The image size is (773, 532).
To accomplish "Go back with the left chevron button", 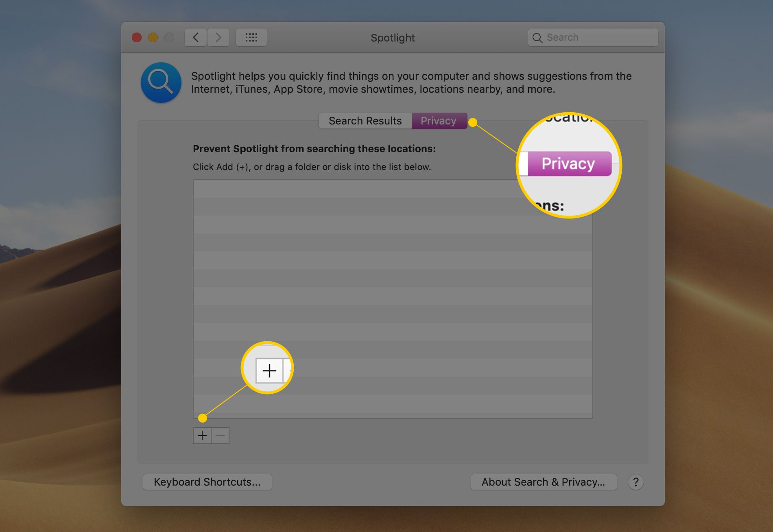I will point(196,37).
